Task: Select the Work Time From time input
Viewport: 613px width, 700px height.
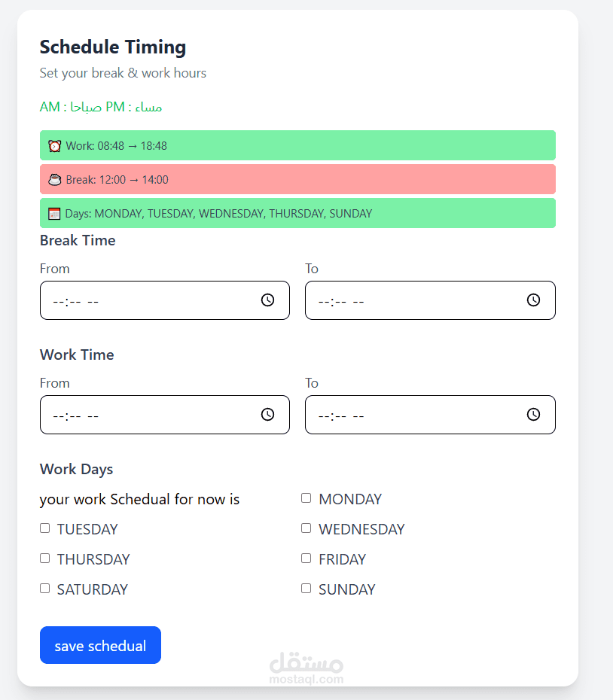Action: click(151, 415)
